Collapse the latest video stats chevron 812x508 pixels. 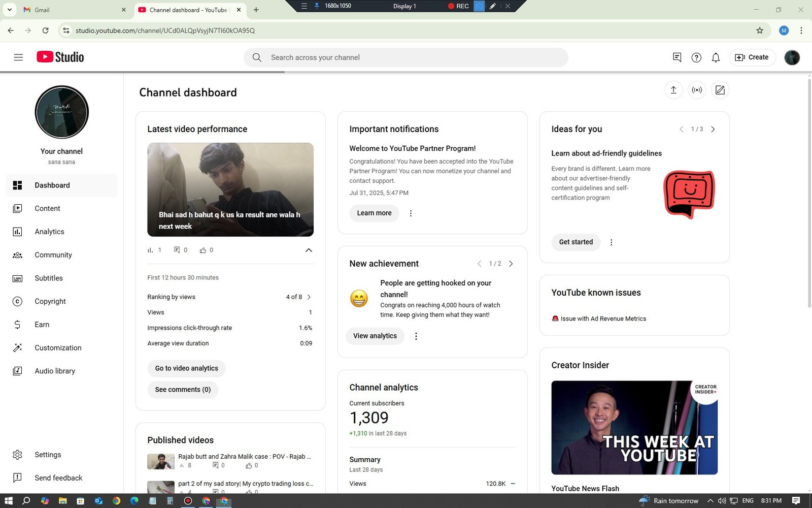tap(309, 250)
